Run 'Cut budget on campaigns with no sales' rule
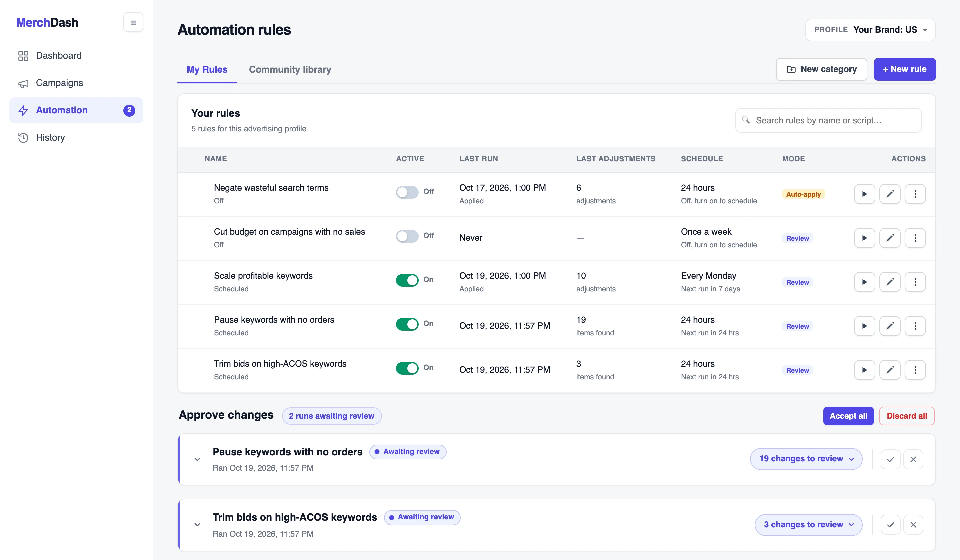The image size is (960, 560). (864, 238)
